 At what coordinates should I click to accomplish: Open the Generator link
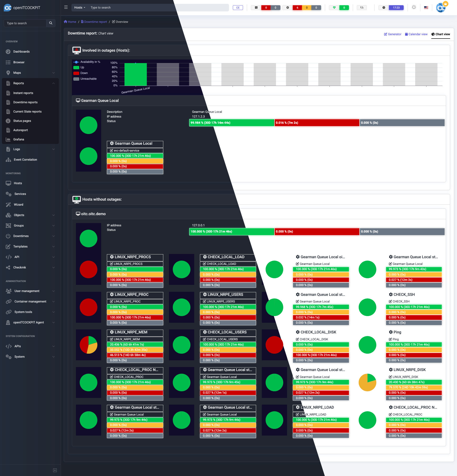(x=392, y=34)
